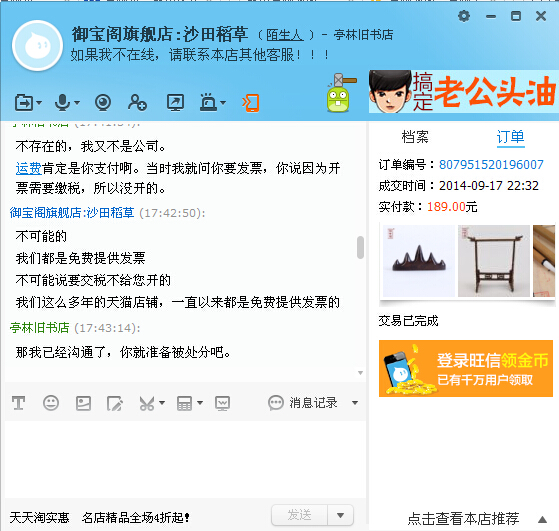
Task: Expand shop recommendations up arrow
Action: pyautogui.click(x=542, y=519)
